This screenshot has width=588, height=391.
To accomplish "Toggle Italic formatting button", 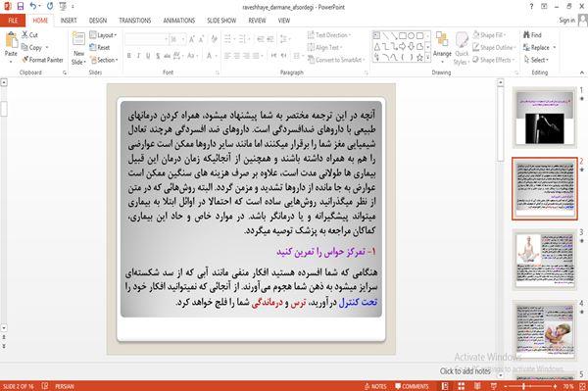I will [x=138, y=56].
